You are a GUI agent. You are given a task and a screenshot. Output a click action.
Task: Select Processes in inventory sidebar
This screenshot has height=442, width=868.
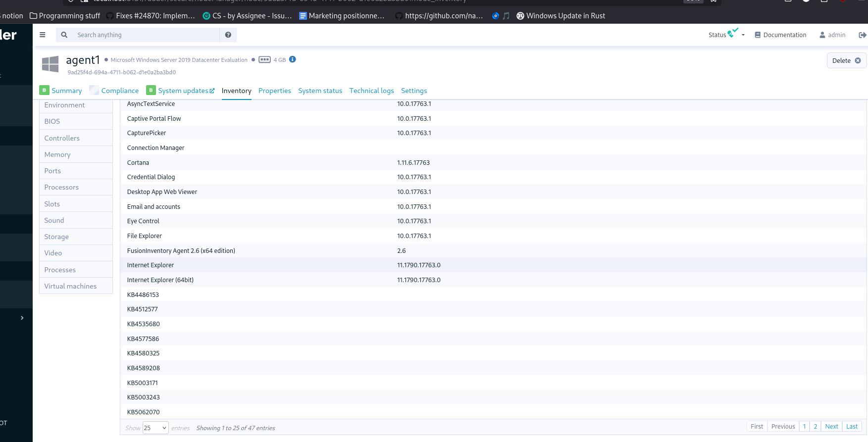coord(76,270)
